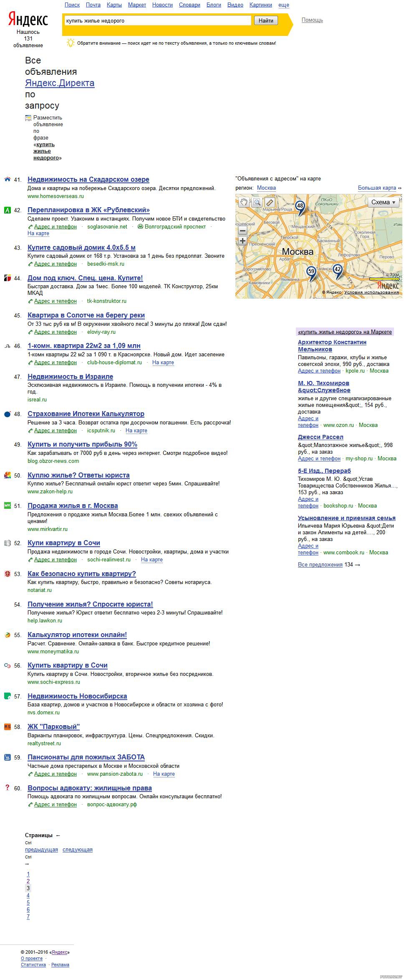The width and height of the screenshot is (404, 980).
Task: Click the Yandex logo
Action: pos(28,19)
